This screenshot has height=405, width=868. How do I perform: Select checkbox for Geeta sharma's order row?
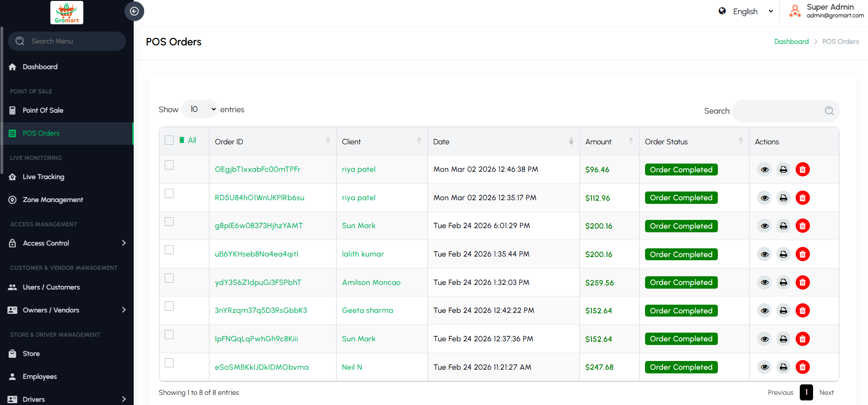pos(169,306)
